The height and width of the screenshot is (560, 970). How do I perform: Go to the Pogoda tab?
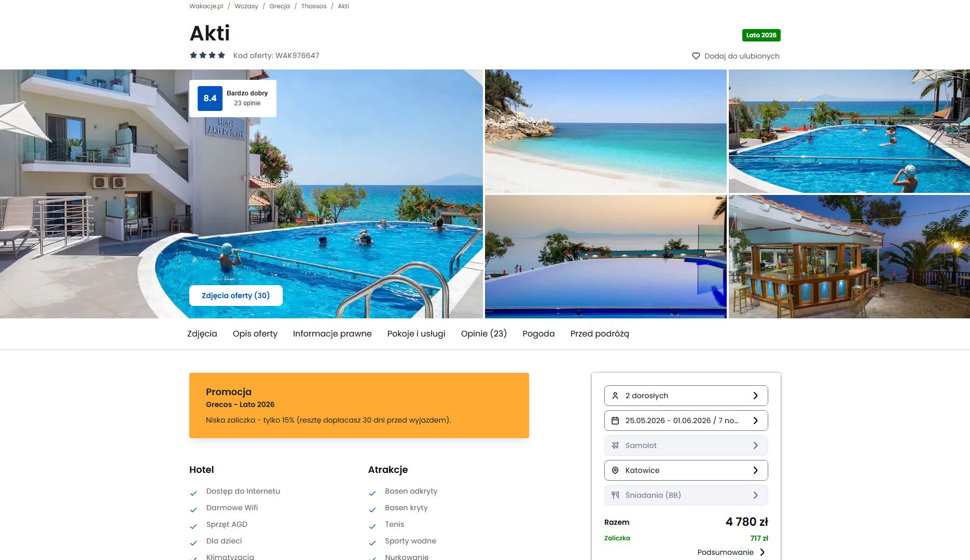[x=538, y=334]
